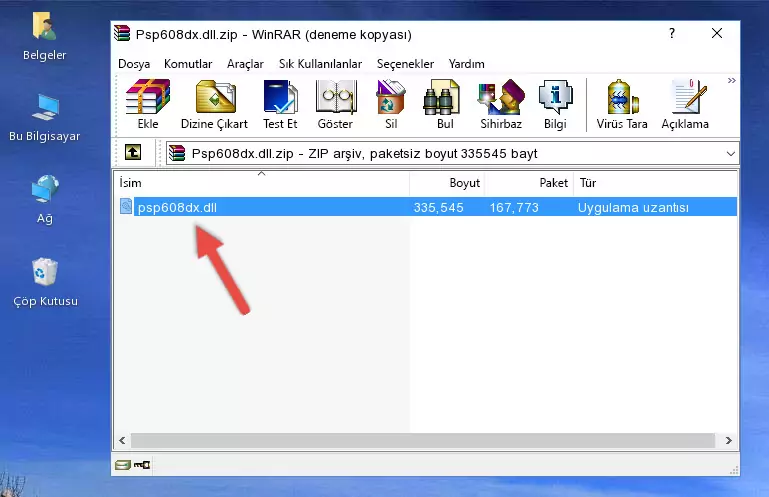Open the Açıklama comment icon
Image resolution: width=769 pixels, height=497 pixels.
pyautogui.click(x=685, y=105)
